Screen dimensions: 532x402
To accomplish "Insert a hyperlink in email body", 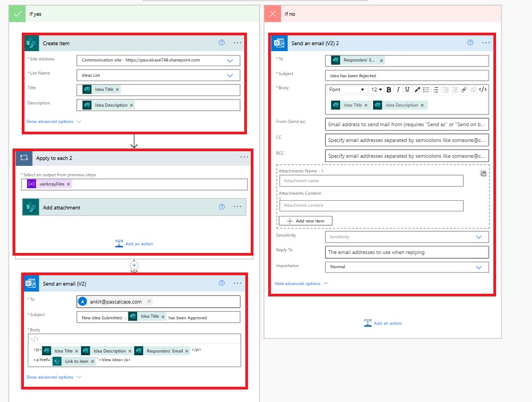I will coord(464,90).
